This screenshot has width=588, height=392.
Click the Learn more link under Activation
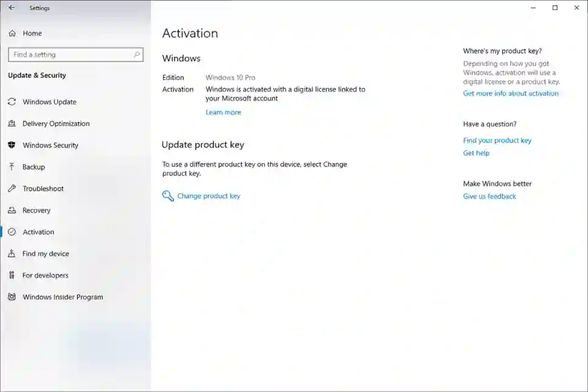(x=223, y=112)
